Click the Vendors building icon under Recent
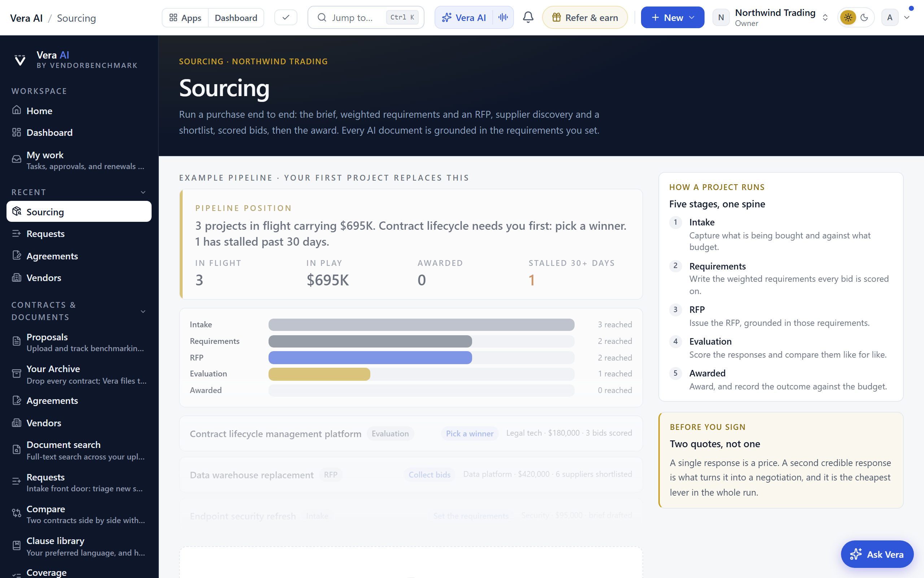The height and width of the screenshot is (578, 924). [x=16, y=277]
